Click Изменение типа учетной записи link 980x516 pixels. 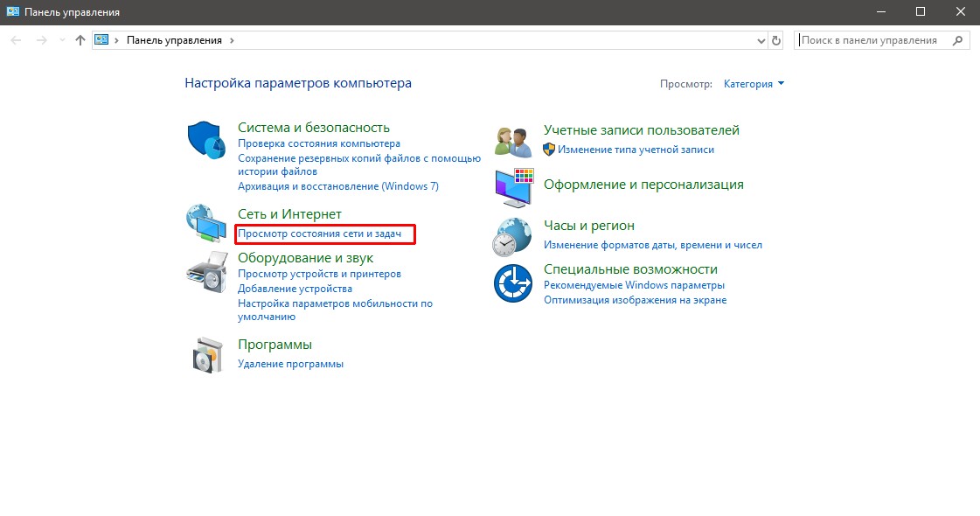(x=636, y=150)
